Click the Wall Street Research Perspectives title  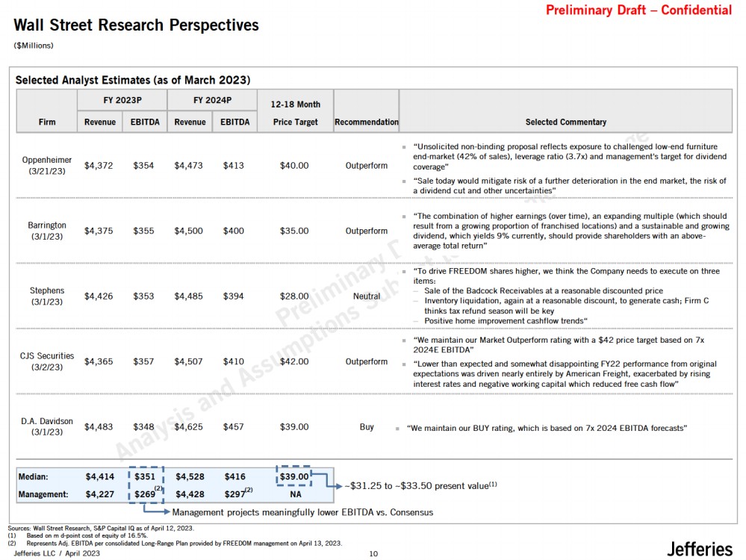pos(137,25)
